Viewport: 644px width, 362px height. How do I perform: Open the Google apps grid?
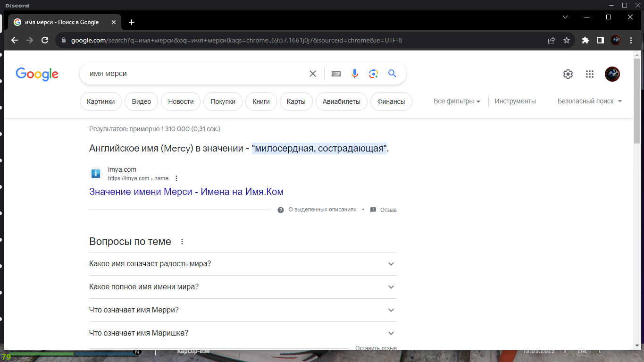coord(589,74)
